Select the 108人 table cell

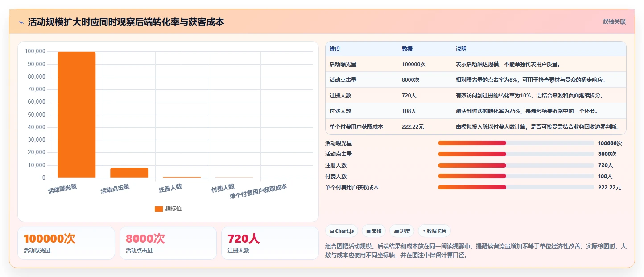point(409,111)
